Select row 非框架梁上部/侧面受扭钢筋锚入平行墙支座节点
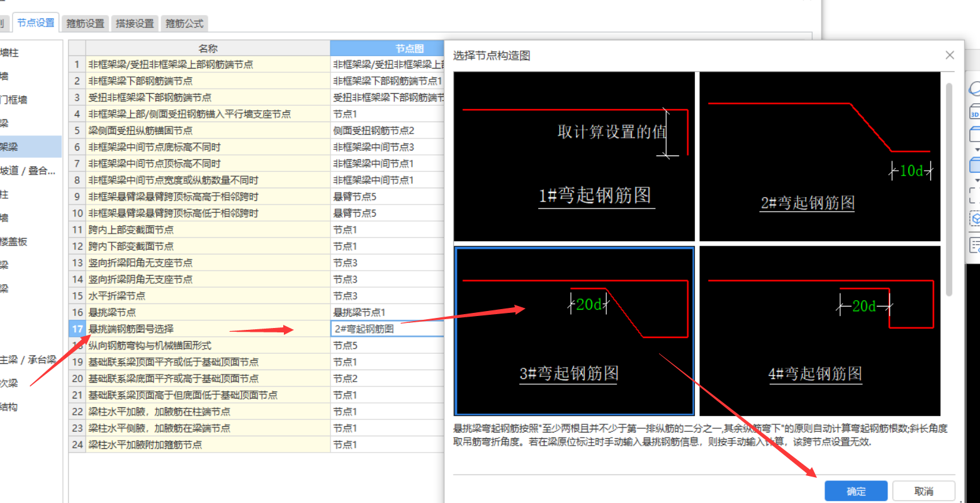980x503 pixels. click(x=208, y=114)
